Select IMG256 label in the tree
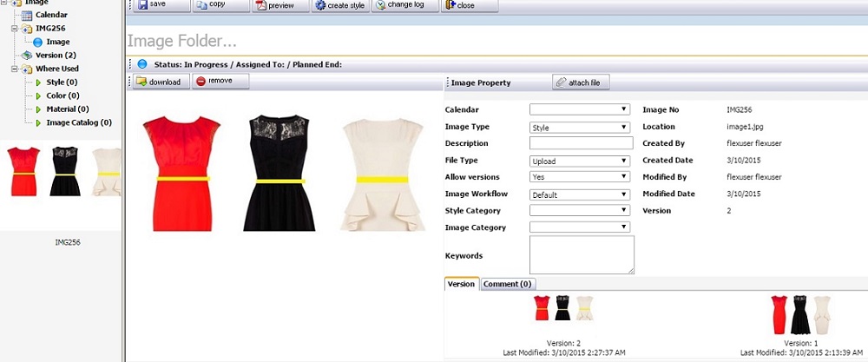This screenshot has width=868, height=362. pyautogui.click(x=50, y=29)
